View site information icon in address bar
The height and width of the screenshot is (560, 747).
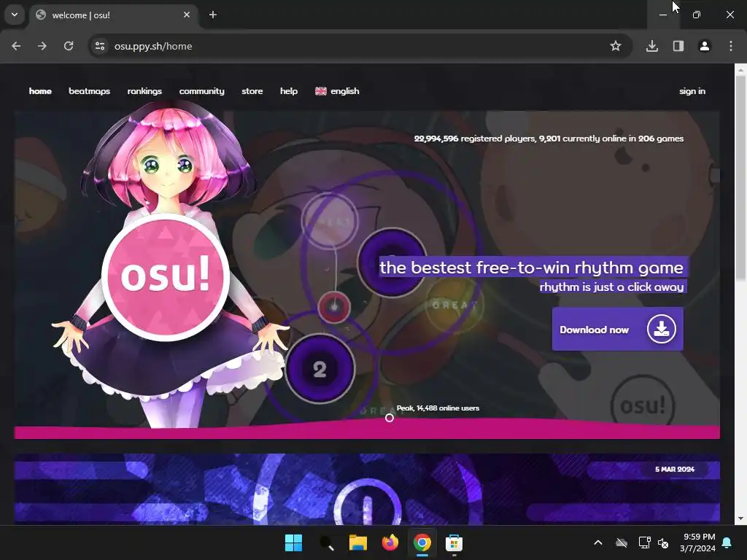(x=99, y=46)
